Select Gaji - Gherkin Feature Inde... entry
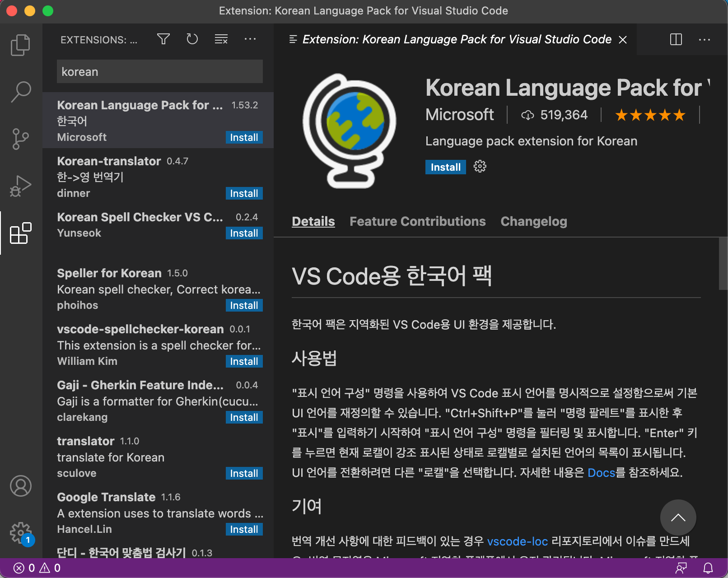This screenshot has width=728, height=578. click(x=158, y=400)
